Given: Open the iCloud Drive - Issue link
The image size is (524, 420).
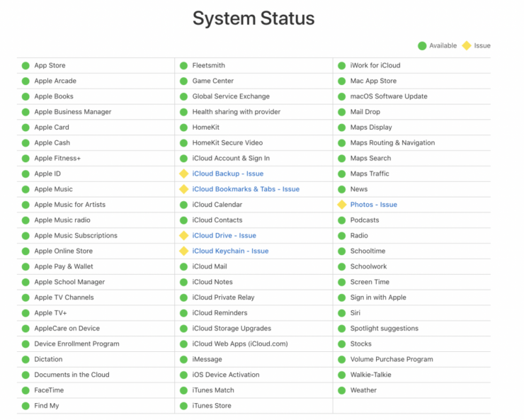Looking at the screenshot, I should (224, 236).
